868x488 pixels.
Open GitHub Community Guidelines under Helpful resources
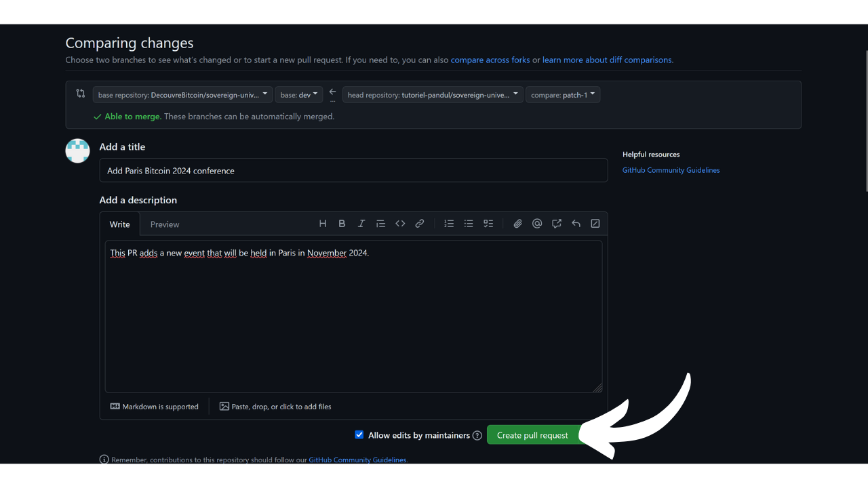tap(671, 170)
